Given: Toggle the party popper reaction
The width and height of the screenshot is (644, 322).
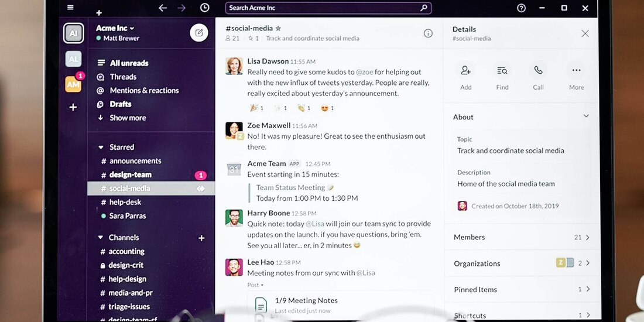Looking at the screenshot, I should point(257,108).
